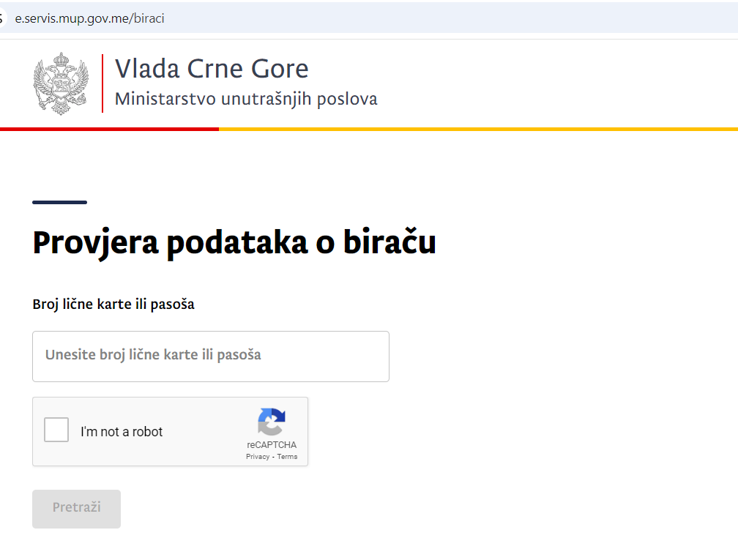Click the Vlada Crne Gore header title
This screenshot has height=560, width=738.
click(x=212, y=69)
